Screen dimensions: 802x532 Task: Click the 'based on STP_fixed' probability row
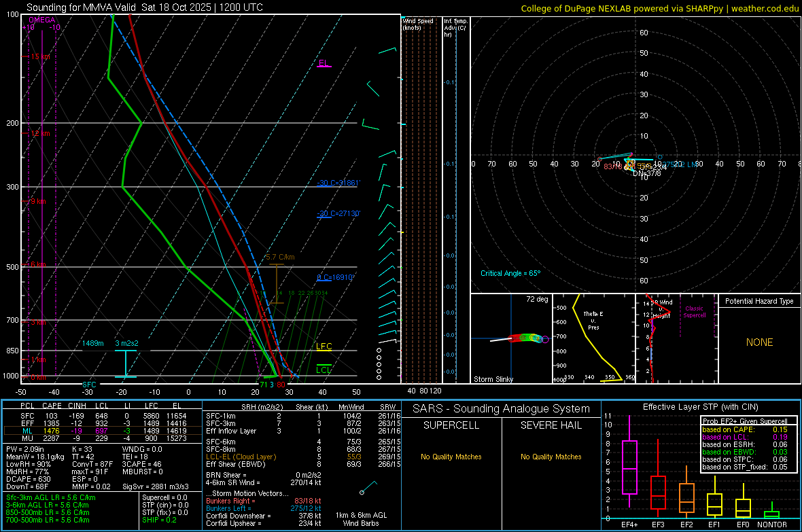pos(745,467)
